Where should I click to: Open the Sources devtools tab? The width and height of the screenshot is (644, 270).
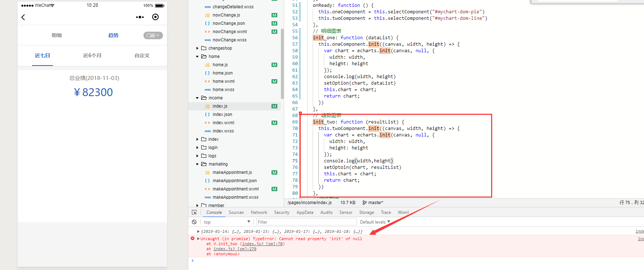[236, 212]
